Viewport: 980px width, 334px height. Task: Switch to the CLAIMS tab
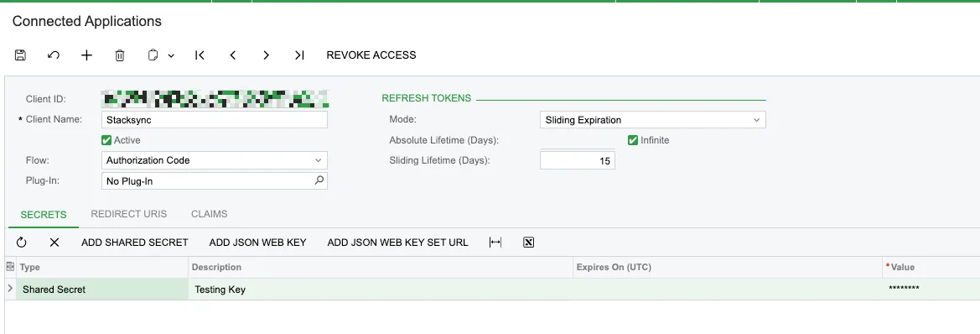(210, 214)
